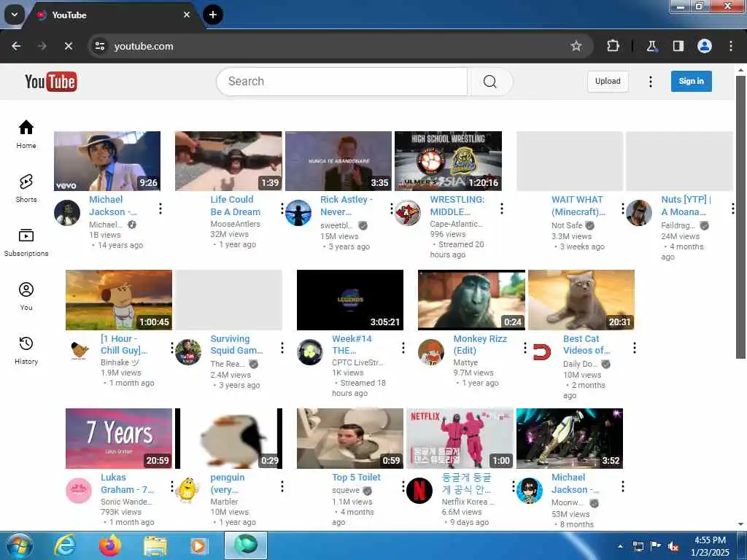Open options for Surviving Squid Game video
The width and height of the screenshot is (747, 560).
[x=282, y=348]
